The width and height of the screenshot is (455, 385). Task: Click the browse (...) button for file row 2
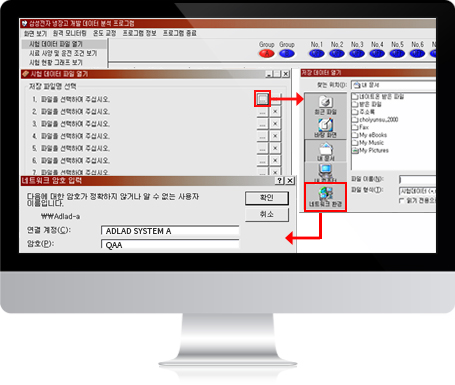(263, 112)
